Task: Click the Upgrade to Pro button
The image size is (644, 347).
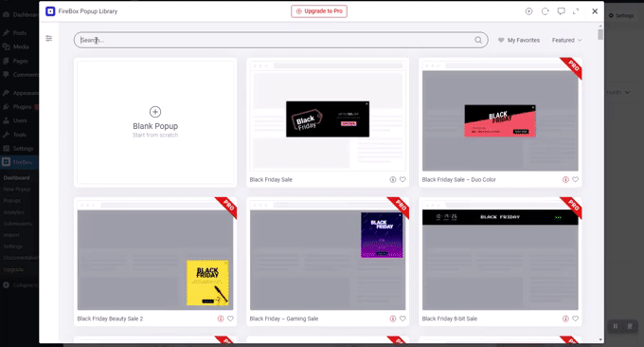Action: 319,11
